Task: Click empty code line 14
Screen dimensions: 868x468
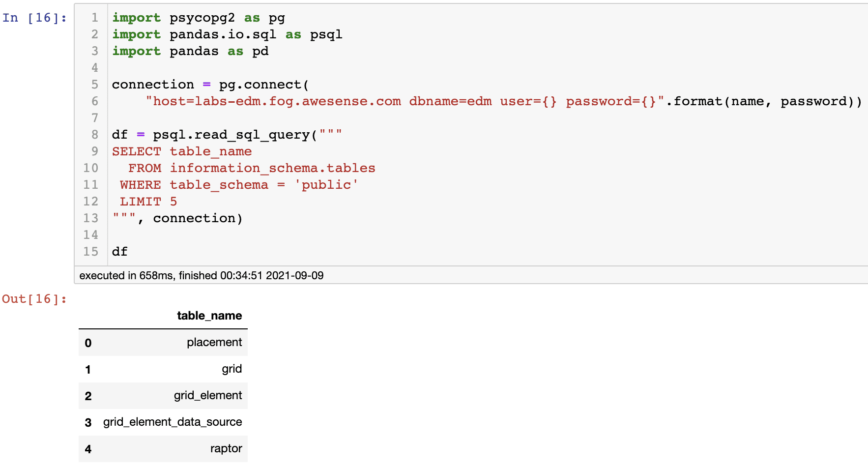Action: coord(487,235)
